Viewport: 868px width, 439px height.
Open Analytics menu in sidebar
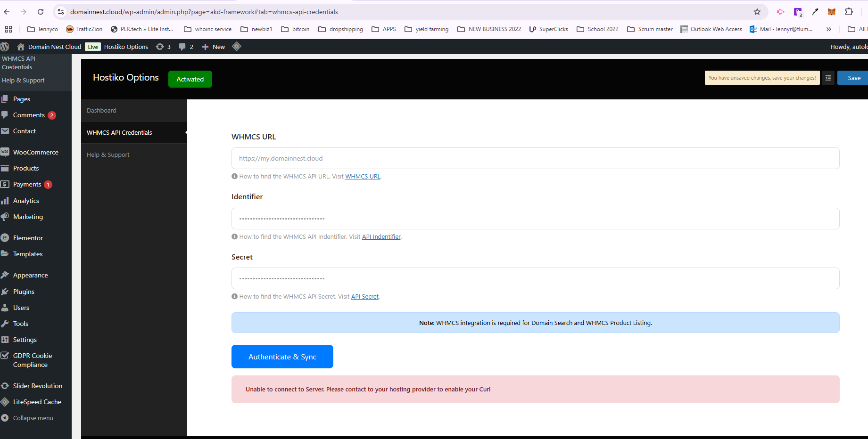26,201
